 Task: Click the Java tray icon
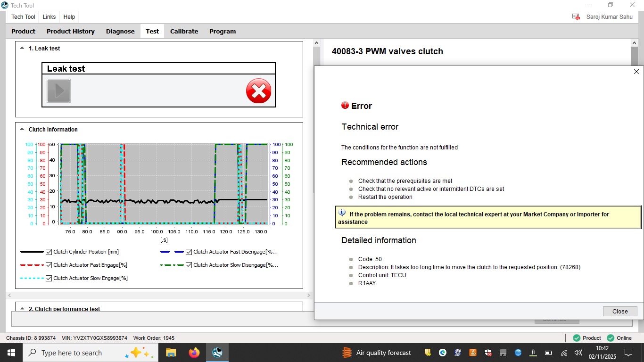pyautogui.click(x=473, y=353)
